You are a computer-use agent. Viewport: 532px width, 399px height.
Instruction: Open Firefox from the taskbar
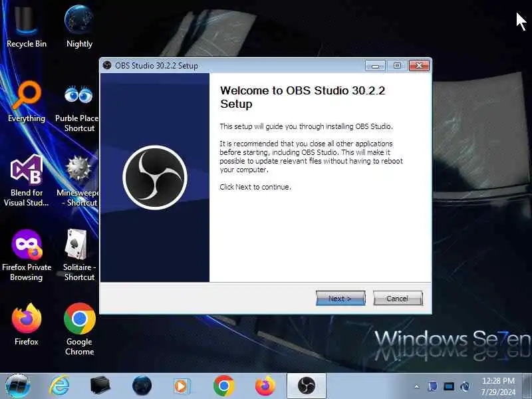tap(265, 386)
